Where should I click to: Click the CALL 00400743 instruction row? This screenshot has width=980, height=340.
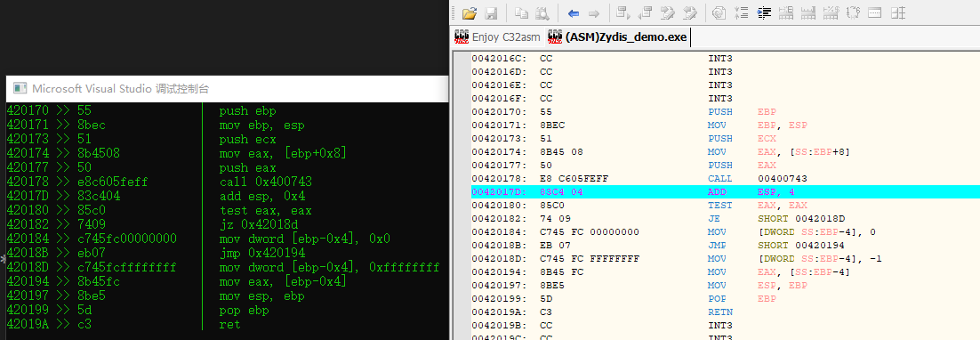pyautogui.click(x=725, y=179)
